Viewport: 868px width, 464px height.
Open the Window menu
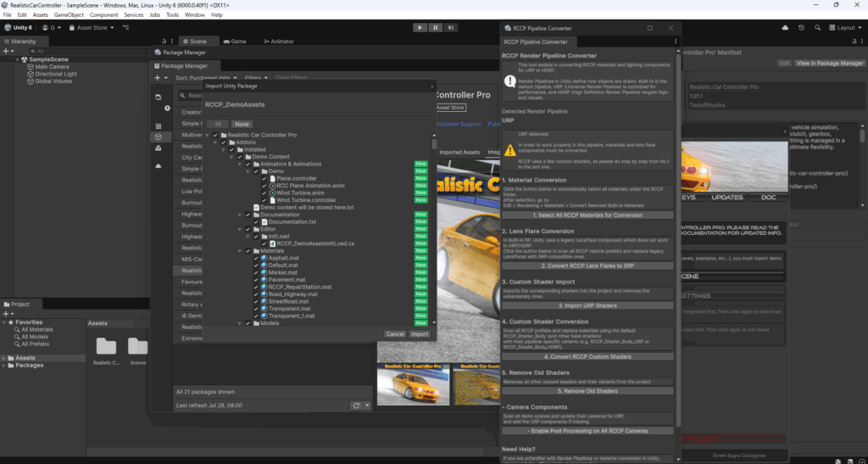pyautogui.click(x=194, y=15)
